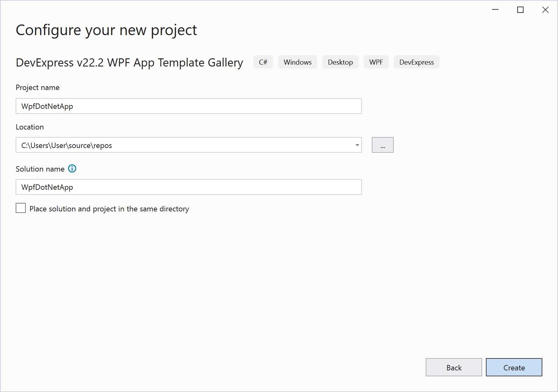This screenshot has height=392, width=558.
Task: Minimize the project configuration window
Action: pos(495,10)
